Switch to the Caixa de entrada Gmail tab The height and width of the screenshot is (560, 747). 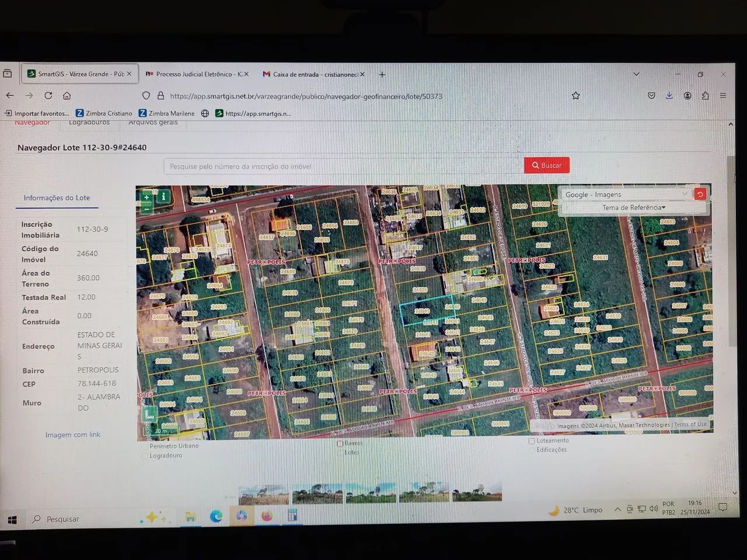coord(313,74)
